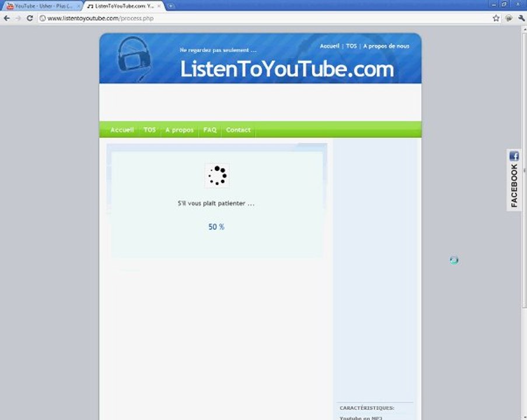Click the CARACTÉRISTIQUES heading

click(x=367, y=408)
